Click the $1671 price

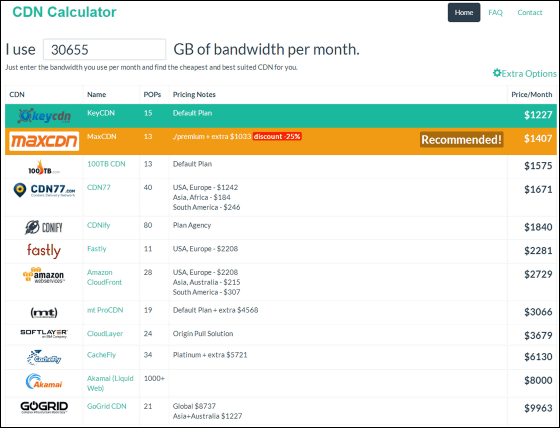tap(538, 190)
